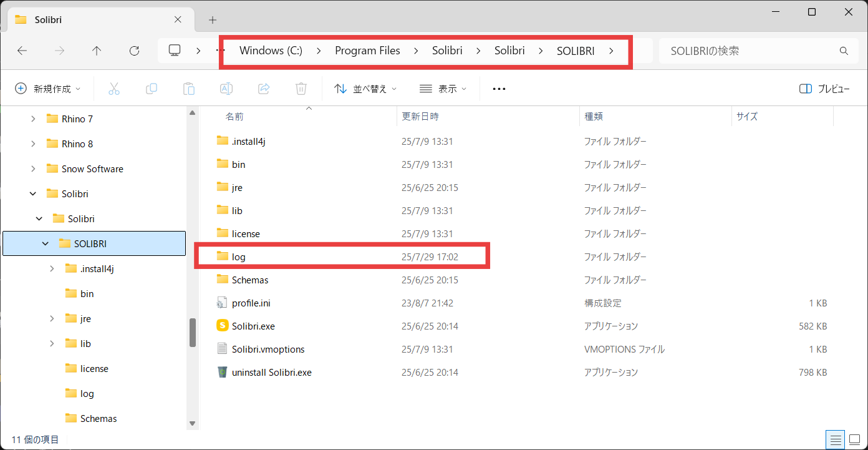Select Solibri.exe application icon
The image size is (868, 450).
click(223, 326)
